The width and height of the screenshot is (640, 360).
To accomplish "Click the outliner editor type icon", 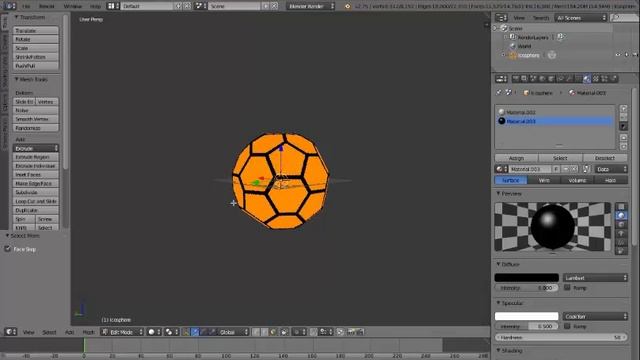I will [x=501, y=18].
